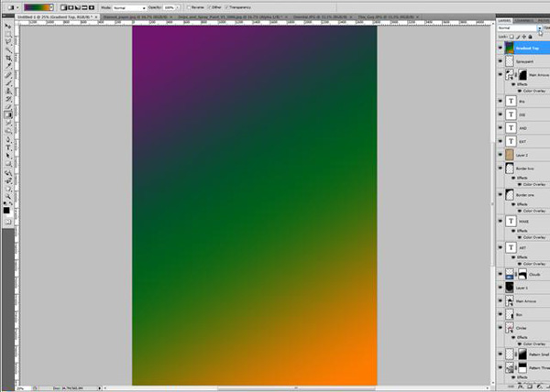The image size is (550, 392).
Task: Switch to the Stained_paper document tab
Action: tap(137, 16)
